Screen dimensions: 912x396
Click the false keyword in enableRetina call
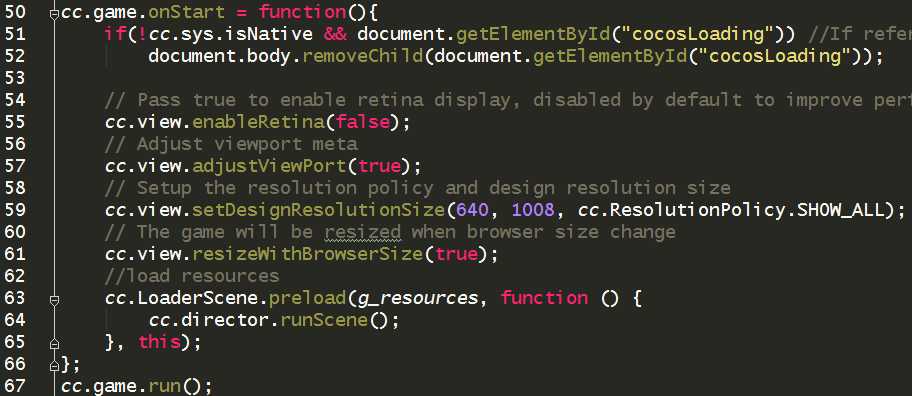coord(362,122)
